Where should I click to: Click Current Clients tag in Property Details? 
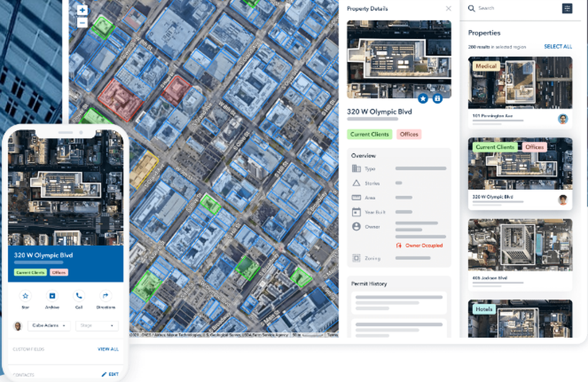(x=369, y=134)
